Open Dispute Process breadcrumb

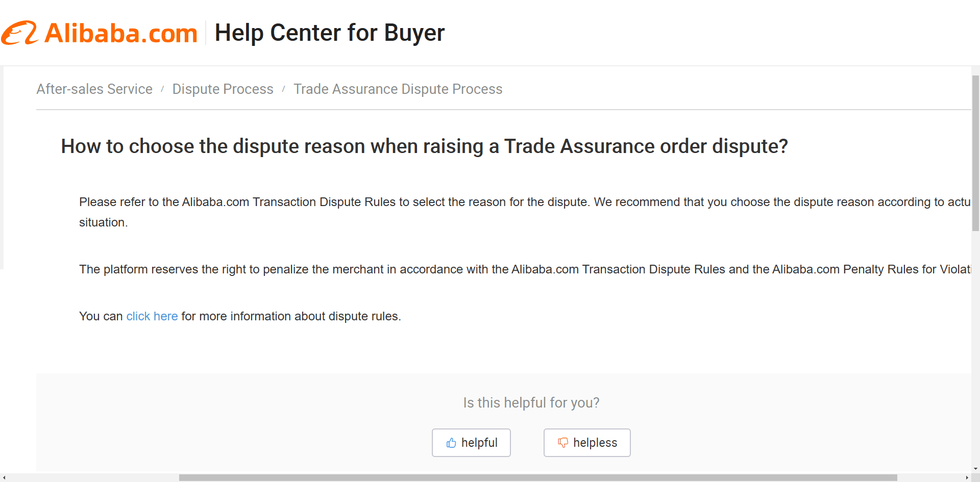pyautogui.click(x=223, y=89)
